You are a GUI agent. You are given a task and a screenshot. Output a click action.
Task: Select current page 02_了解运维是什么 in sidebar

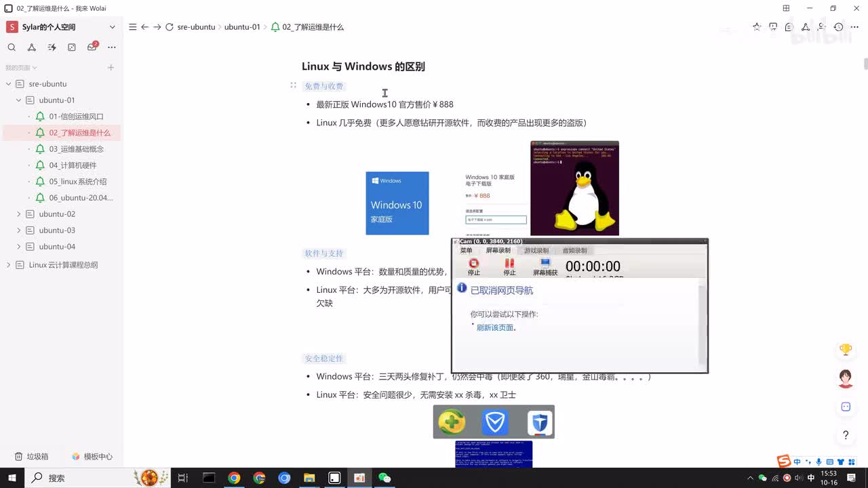(x=62, y=133)
